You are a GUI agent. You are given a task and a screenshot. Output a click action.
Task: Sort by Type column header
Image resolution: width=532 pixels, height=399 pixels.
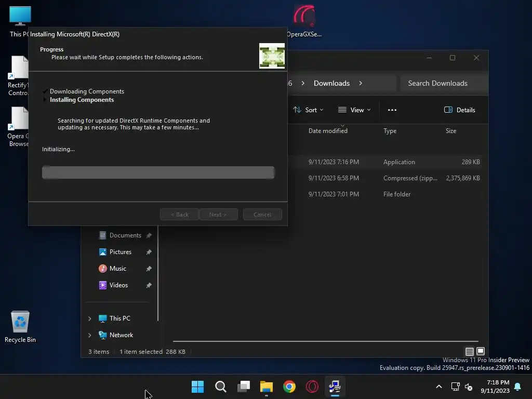[390, 130]
